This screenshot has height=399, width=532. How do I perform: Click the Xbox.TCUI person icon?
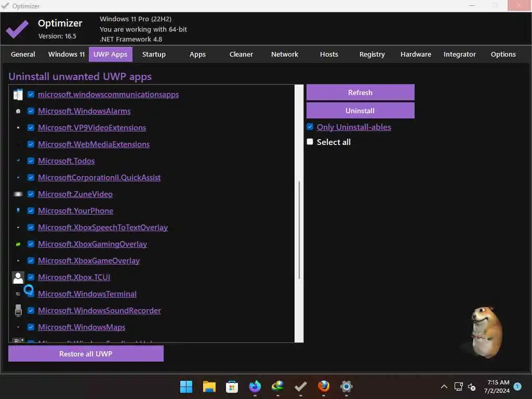pyautogui.click(x=18, y=277)
